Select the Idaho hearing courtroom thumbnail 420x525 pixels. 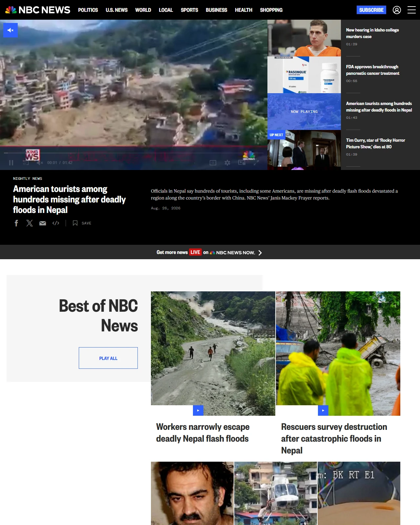tap(304, 38)
